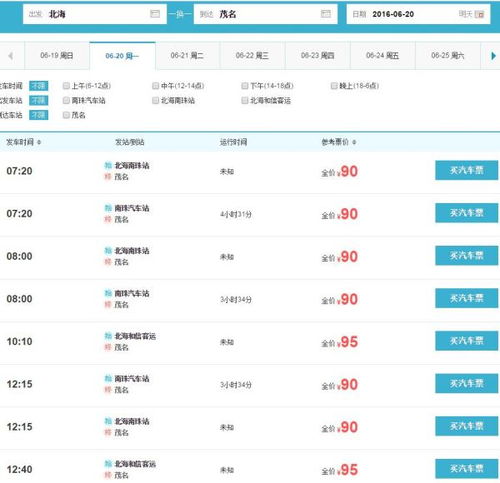Tick 北海南珠站 departure station checkbox
The image size is (500, 483).
pyautogui.click(x=155, y=100)
